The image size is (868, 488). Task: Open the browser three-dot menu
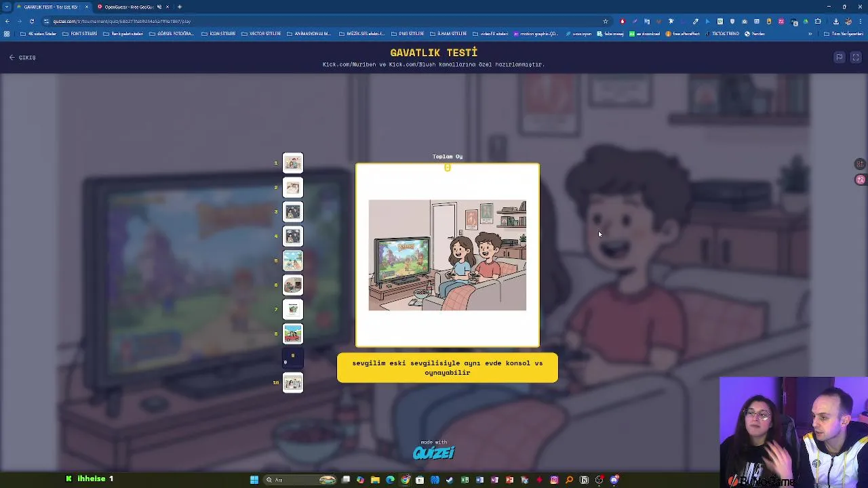pos(861,21)
